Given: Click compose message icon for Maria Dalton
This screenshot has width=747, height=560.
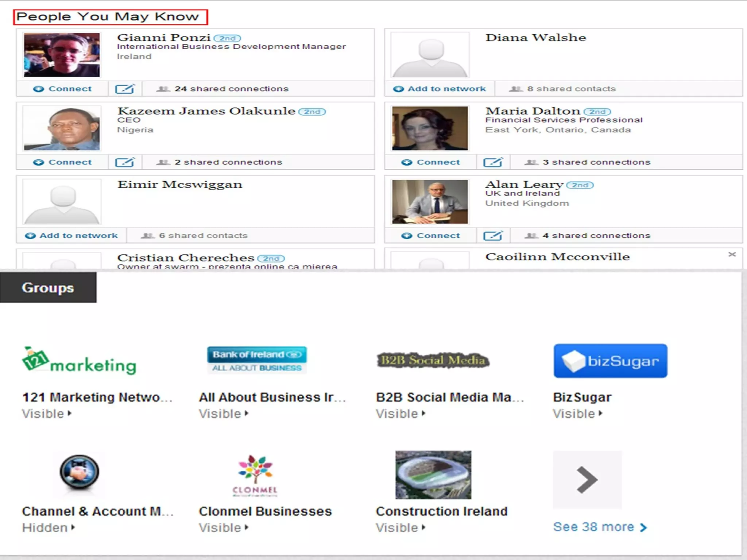Looking at the screenshot, I should 493,162.
